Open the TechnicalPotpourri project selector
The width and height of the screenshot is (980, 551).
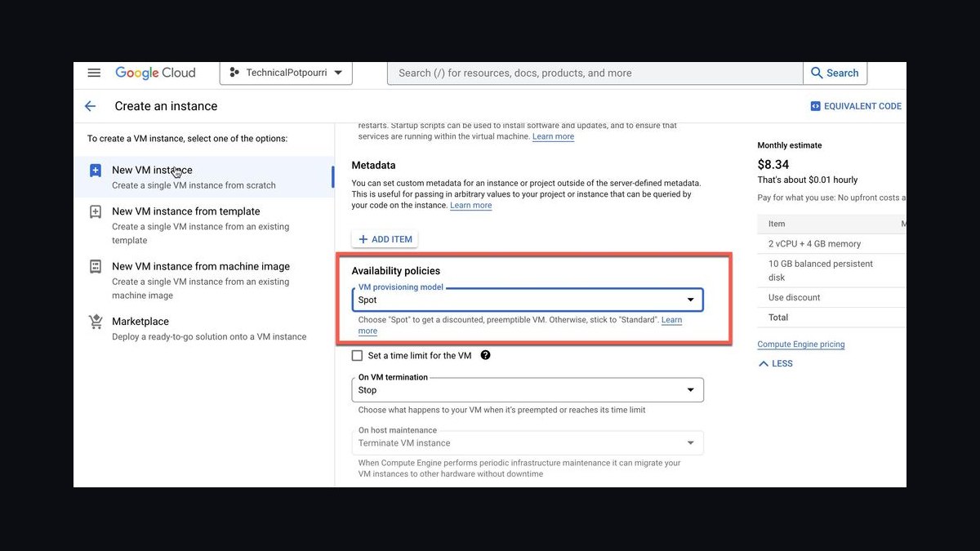(286, 73)
